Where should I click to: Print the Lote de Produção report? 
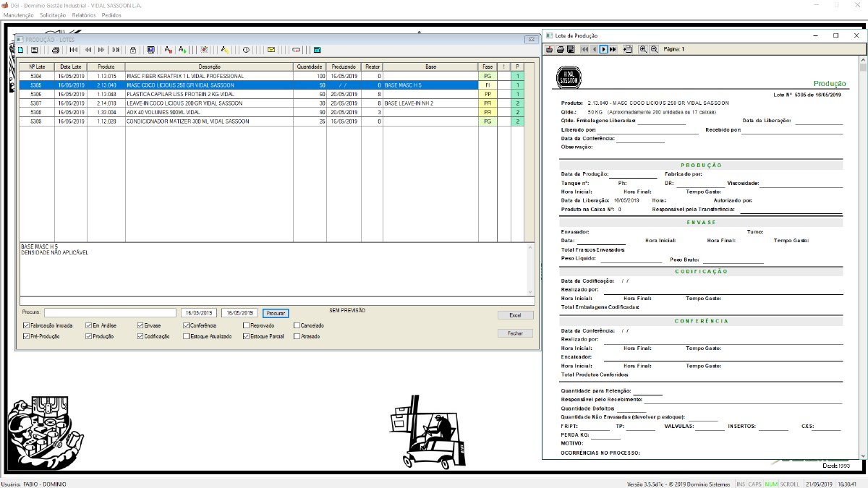560,49
